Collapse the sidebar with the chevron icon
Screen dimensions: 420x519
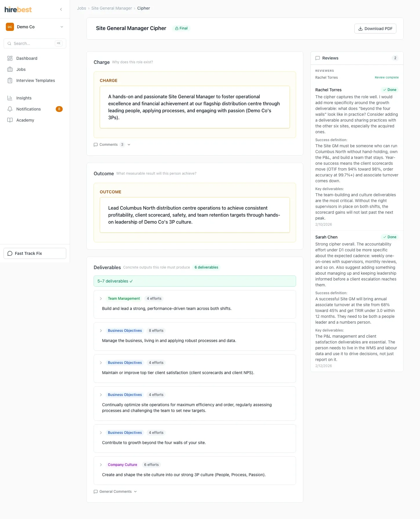click(x=61, y=9)
